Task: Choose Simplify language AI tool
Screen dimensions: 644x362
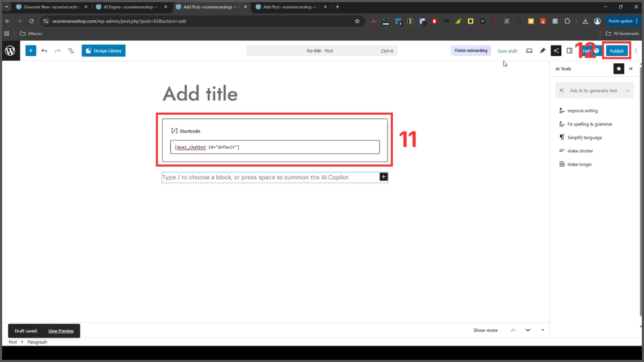Action: (x=580, y=137)
